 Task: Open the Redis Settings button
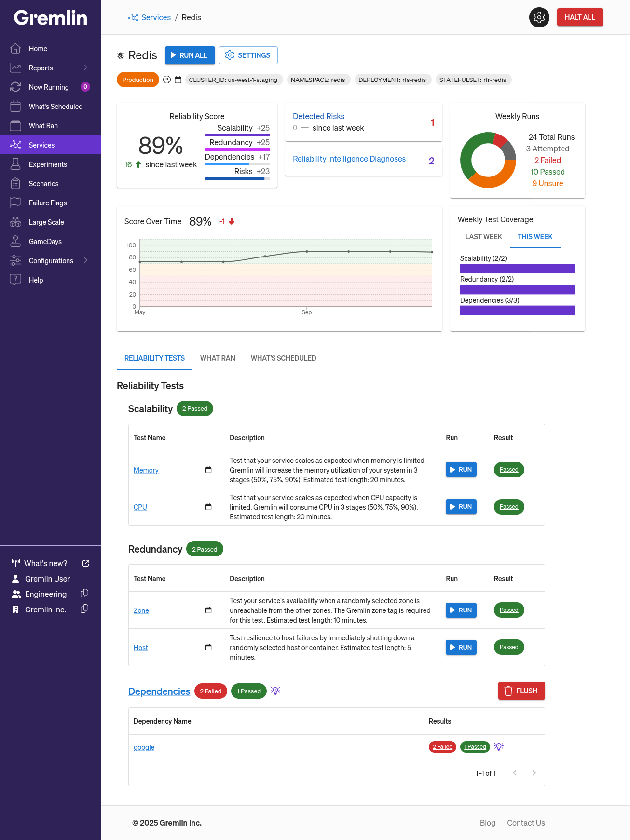coord(248,55)
